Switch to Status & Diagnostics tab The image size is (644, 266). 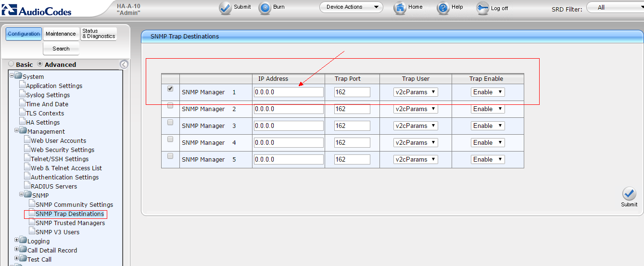click(99, 34)
